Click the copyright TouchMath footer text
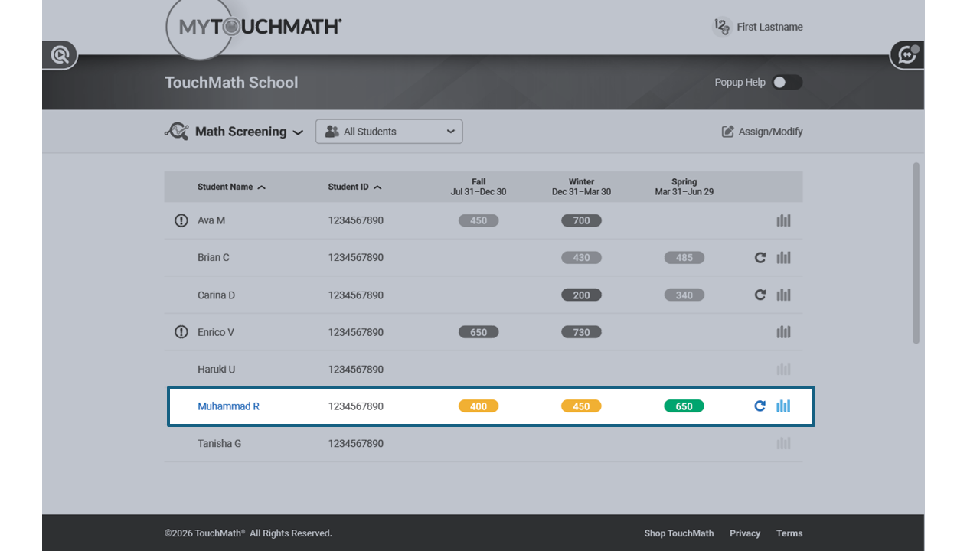The width and height of the screenshot is (980, 551). [248, 533]
